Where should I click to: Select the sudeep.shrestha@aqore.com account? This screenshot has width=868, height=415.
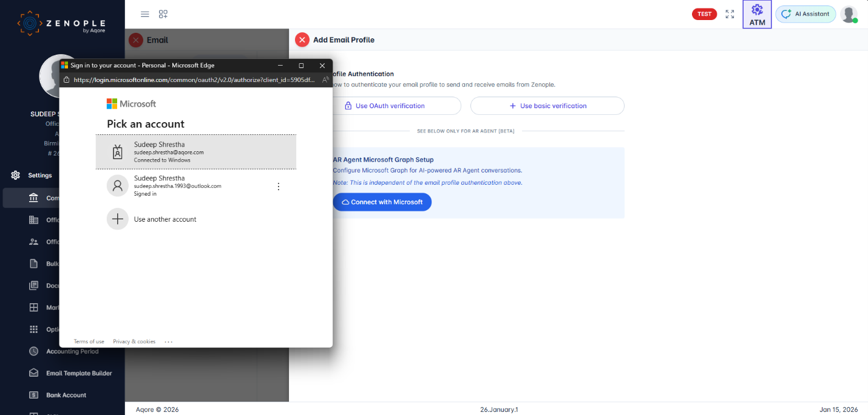(196, 152)
